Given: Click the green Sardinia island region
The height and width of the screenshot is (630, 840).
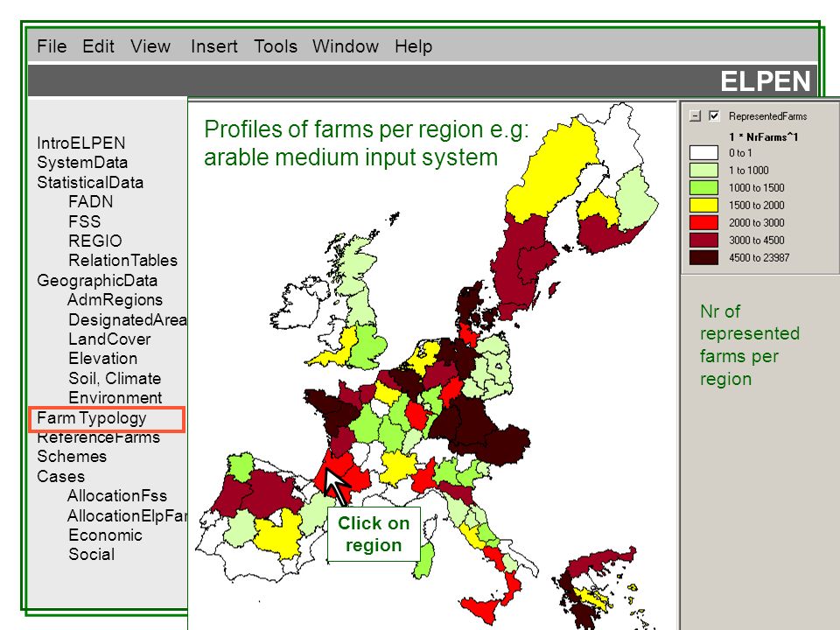Looking at the screenshot, I should click(x=423, y=560).
